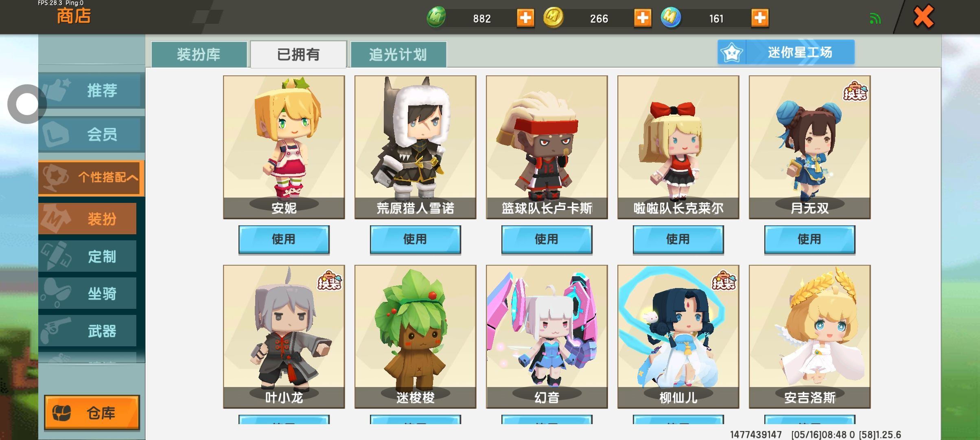The height and width of the screenshot is (440, 980).
Task: Select the 已拥有 tab
Action: (x=298, y=54)
